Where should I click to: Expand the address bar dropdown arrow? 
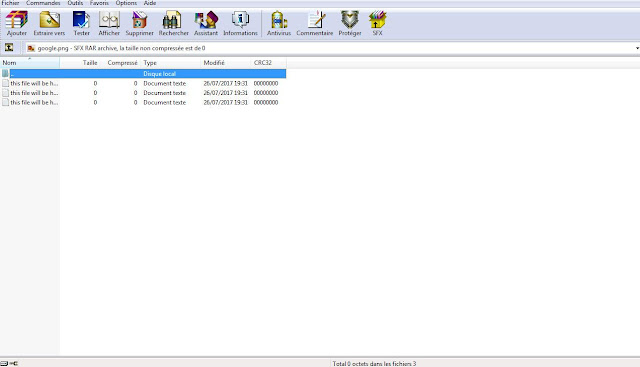pyautogui.click(x=637, y=48)
